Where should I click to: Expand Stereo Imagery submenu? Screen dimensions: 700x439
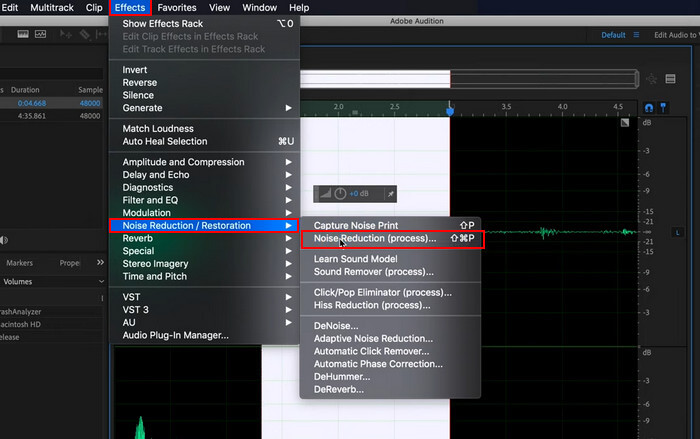(x=204, y=264)
